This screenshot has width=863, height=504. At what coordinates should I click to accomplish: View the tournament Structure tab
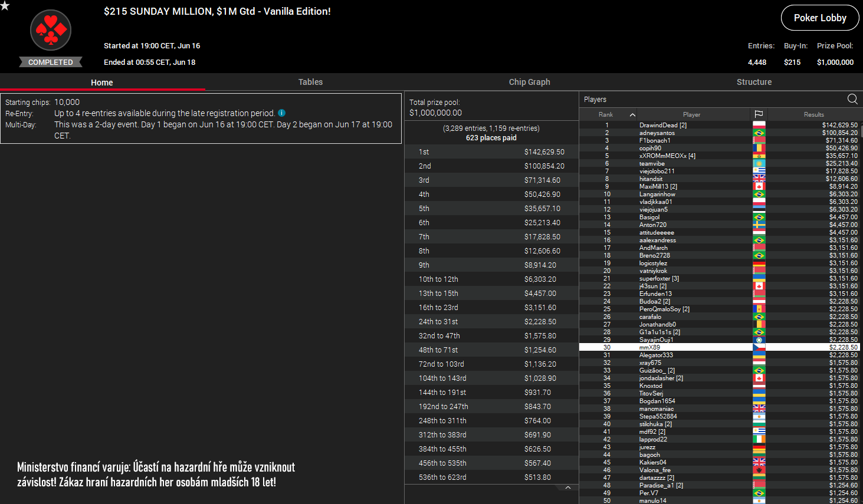point(754,82)
